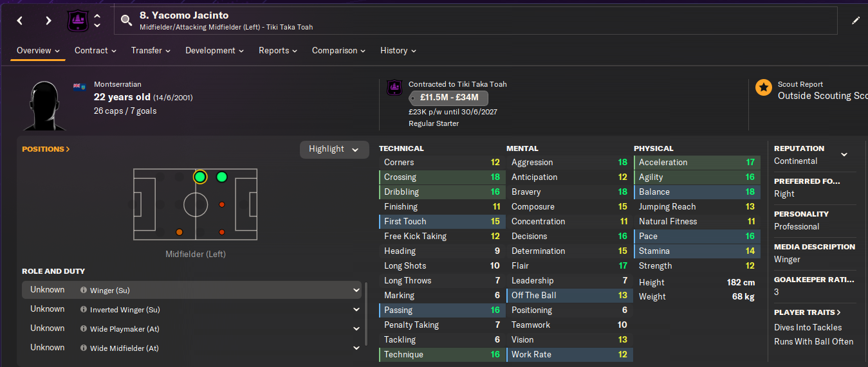The image size is (868, 367).
Task: Click the search magnifier icon
Action: click(127, 21)
